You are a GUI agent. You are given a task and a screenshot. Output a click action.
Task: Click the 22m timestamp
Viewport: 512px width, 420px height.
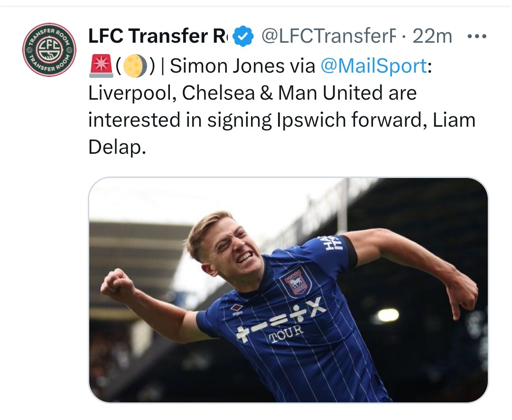[432, 37]
